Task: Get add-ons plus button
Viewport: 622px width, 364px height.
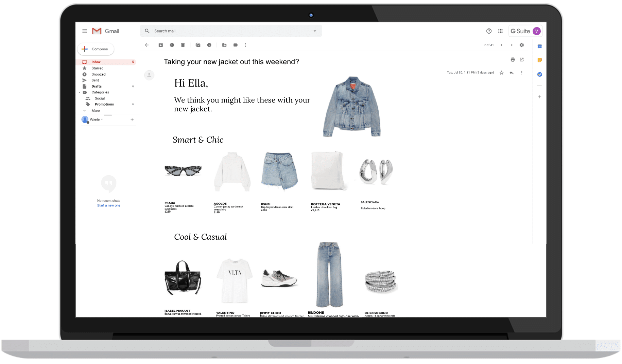Action: pos(539,97)
